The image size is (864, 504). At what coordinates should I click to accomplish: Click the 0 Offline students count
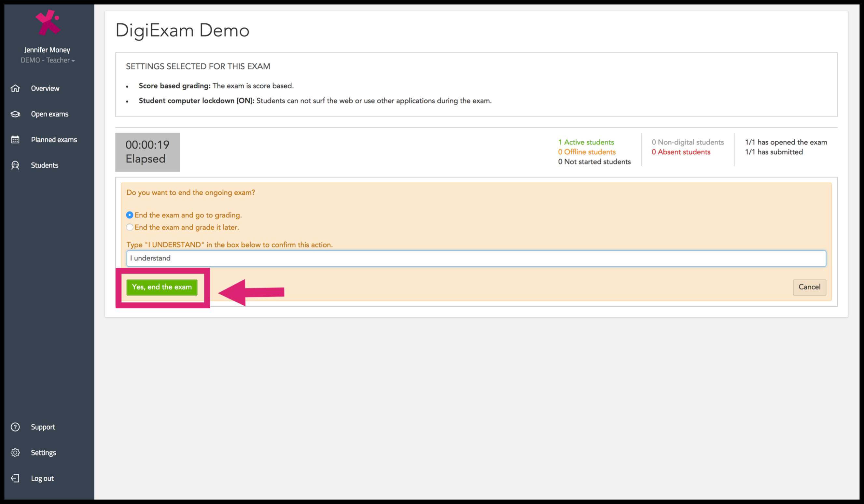[587, 152]
